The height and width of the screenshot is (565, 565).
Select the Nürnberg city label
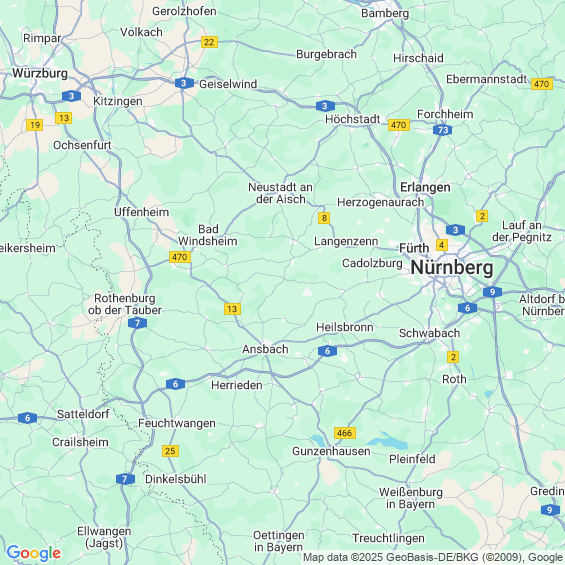coord(452,268)
